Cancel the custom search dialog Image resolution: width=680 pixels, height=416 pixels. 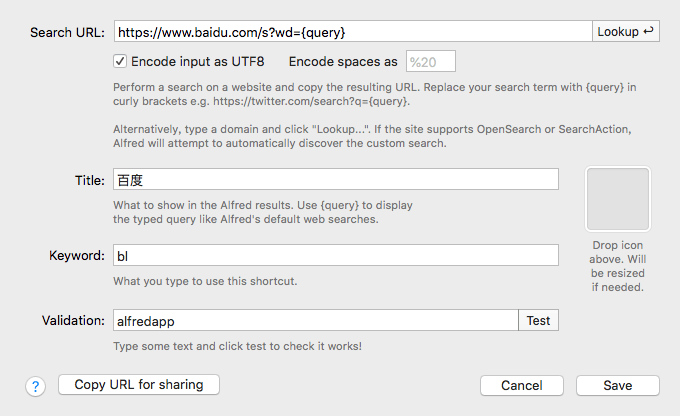click(522, 386)
